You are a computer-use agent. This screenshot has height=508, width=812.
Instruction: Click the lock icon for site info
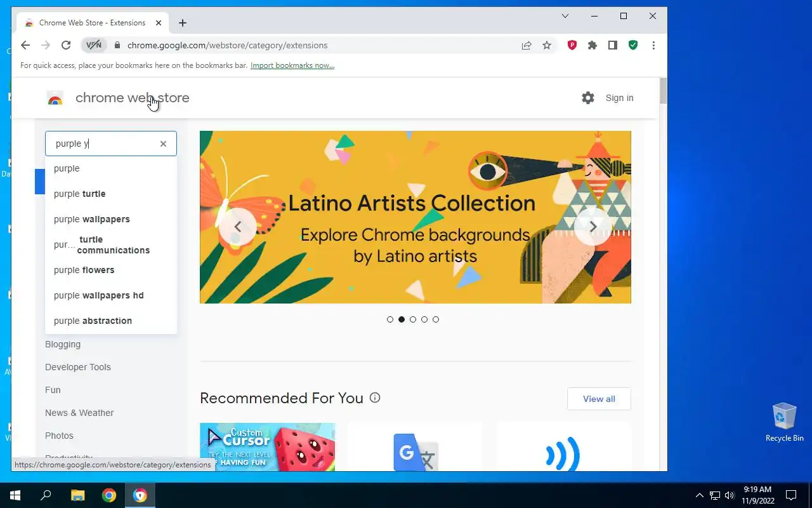click(x=117, y=46)
